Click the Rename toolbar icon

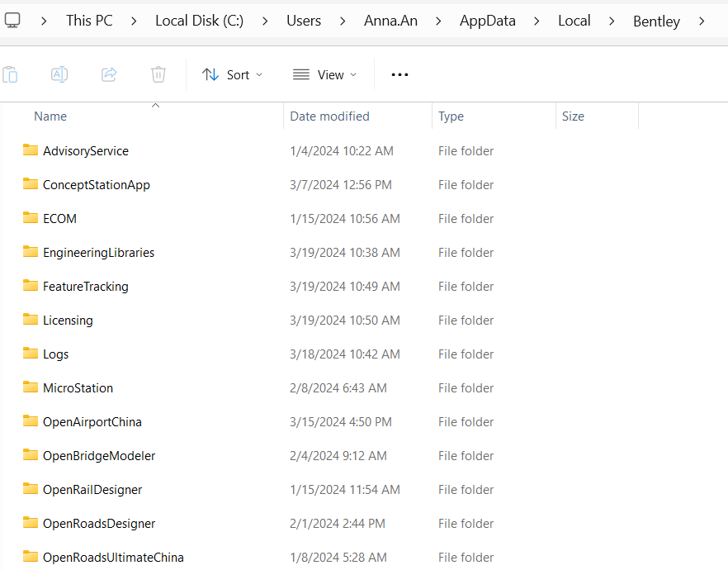59,74
